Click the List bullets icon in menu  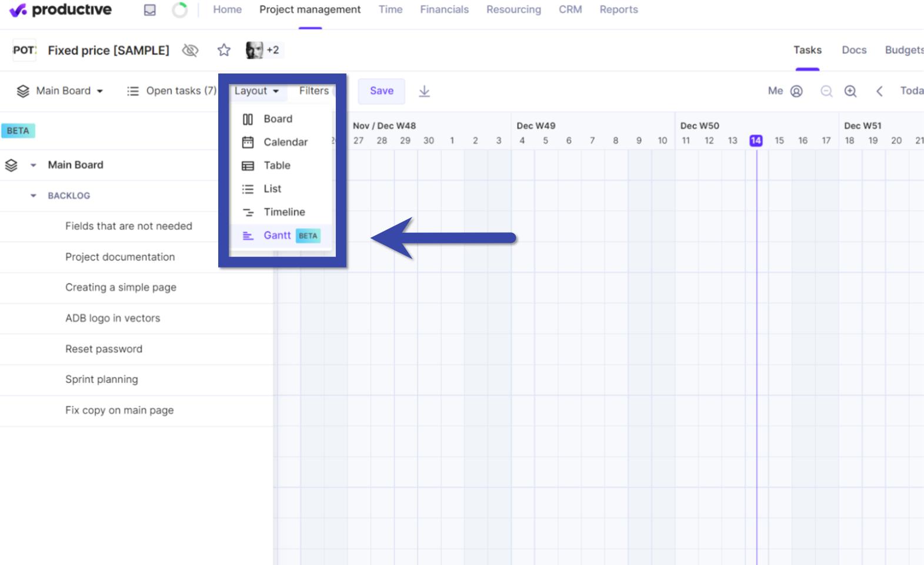(x=248, y=189)
